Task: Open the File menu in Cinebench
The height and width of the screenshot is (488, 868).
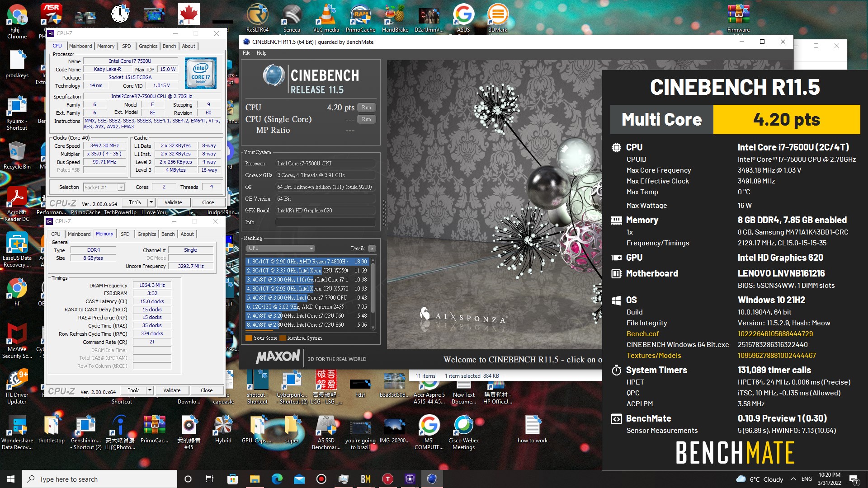Action: (x=246, y=53)
